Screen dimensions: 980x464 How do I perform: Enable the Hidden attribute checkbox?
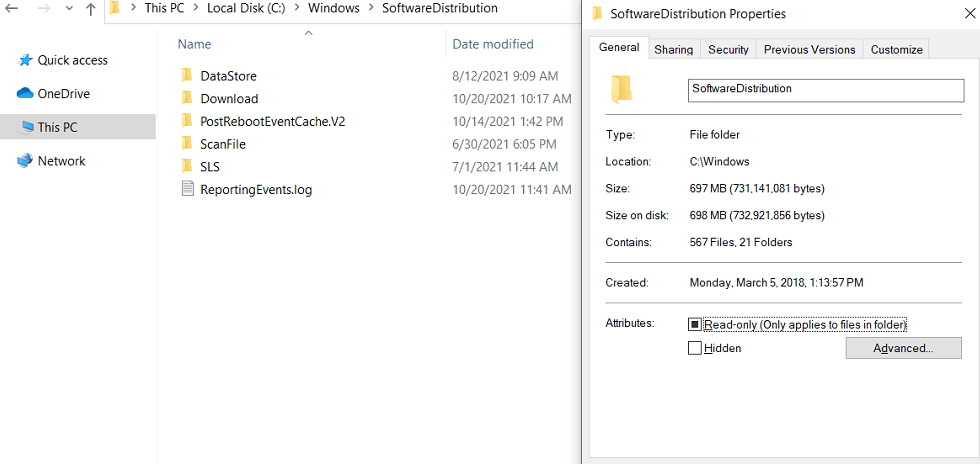pos(695,348)
